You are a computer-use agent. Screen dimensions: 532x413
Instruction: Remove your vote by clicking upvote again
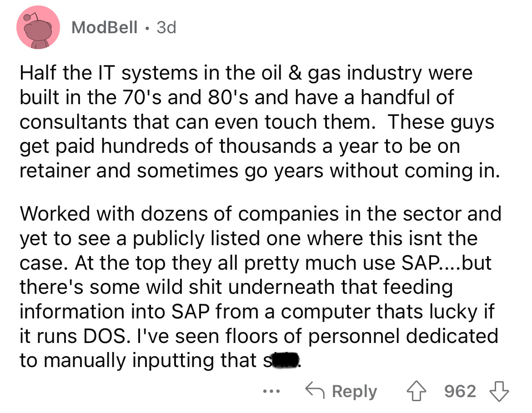pos(417,391)
